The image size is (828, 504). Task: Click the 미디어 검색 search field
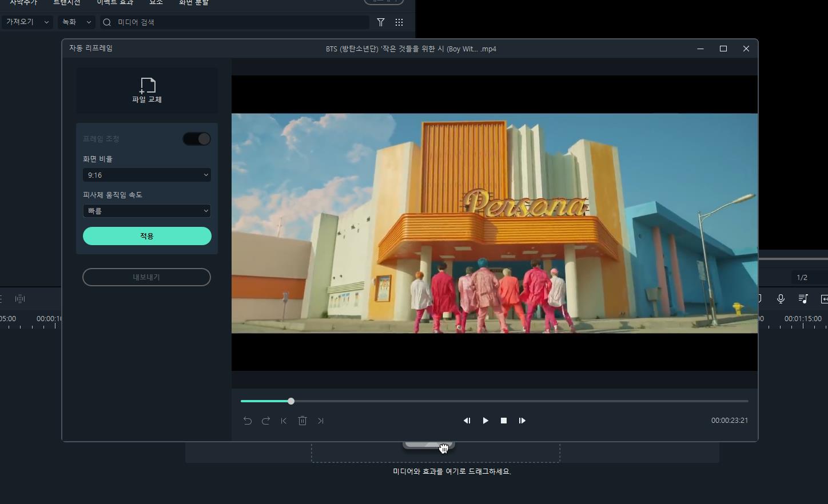click(234, 22)
